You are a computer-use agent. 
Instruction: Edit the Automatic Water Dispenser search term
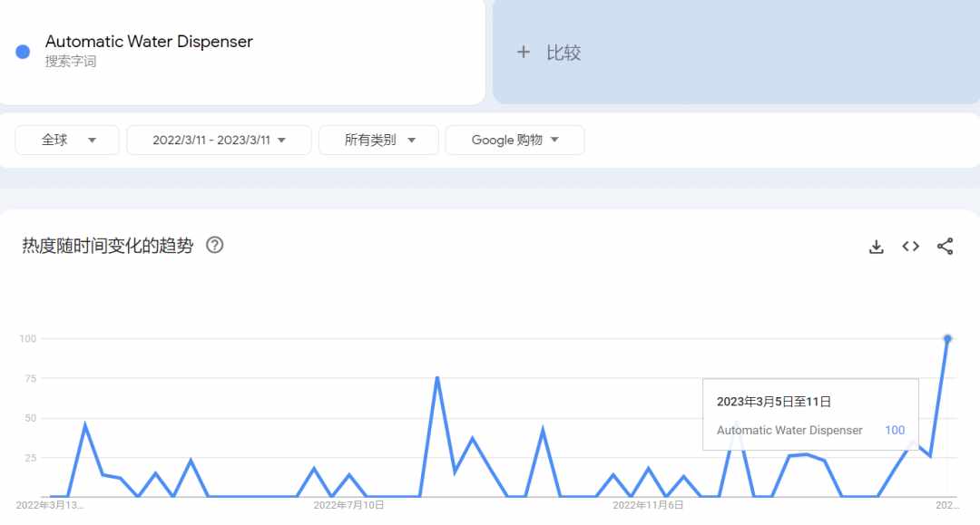click(149, 42)
